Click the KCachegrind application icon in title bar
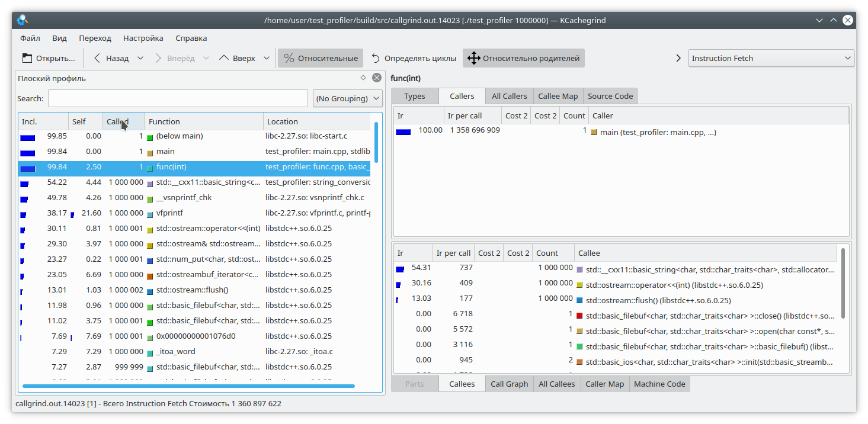This screenshot has height=424, width=868. (22, 20)
